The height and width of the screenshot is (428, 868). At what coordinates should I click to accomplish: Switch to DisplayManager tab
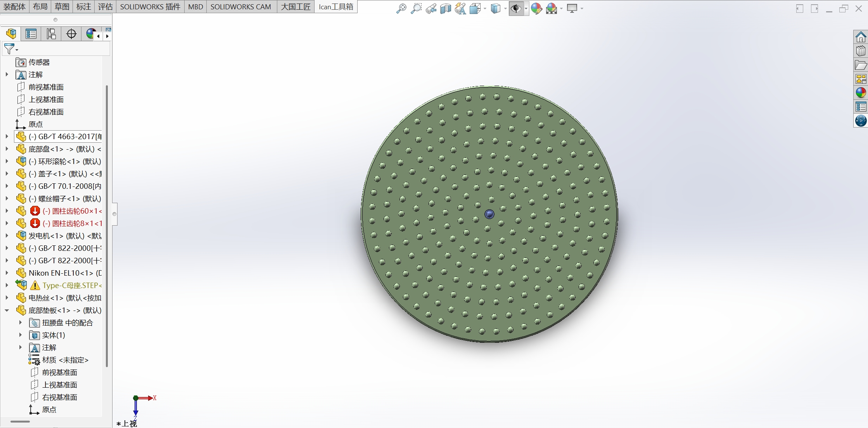point(90,34)
